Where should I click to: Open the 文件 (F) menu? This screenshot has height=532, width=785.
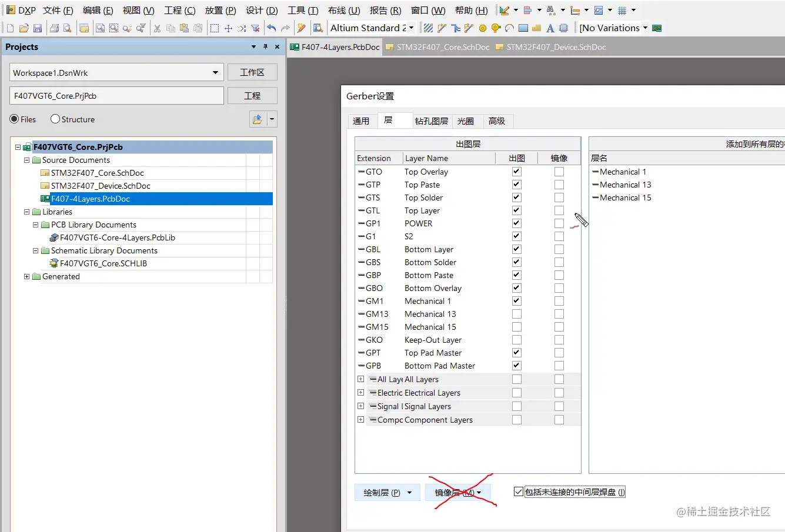click(58, 11)
